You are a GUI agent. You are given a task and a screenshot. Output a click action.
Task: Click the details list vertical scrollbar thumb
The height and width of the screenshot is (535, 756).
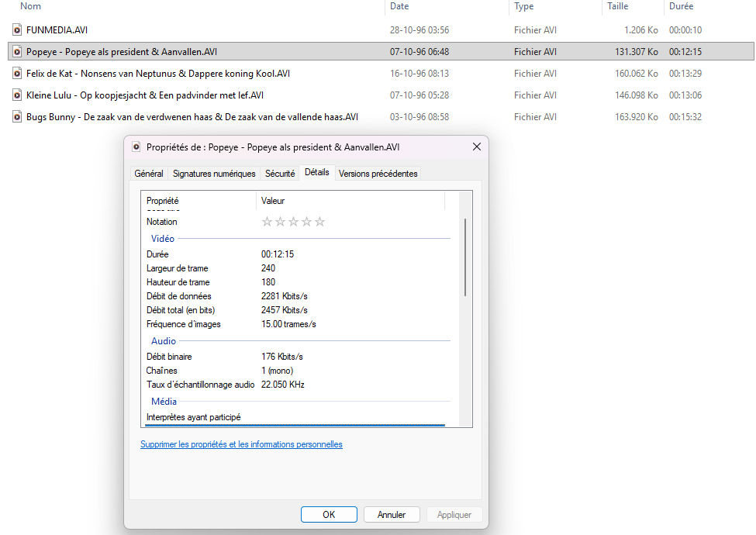point(465,257)
